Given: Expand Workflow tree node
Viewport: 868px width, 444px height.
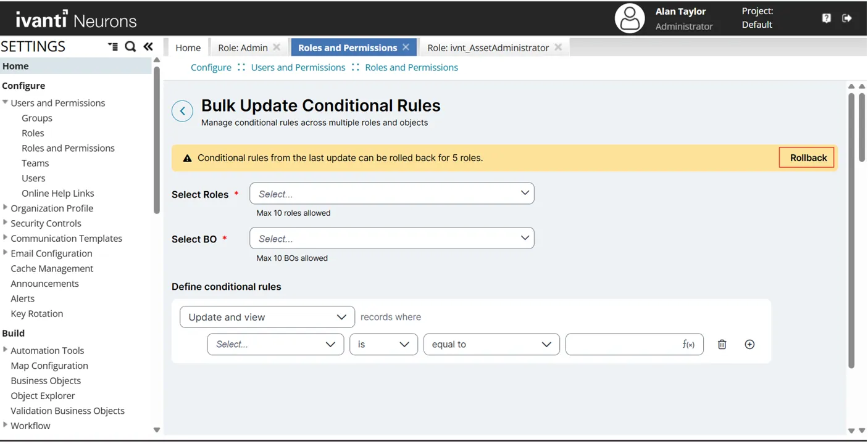Looking at the screenshot, I should (x=6, y=425).
